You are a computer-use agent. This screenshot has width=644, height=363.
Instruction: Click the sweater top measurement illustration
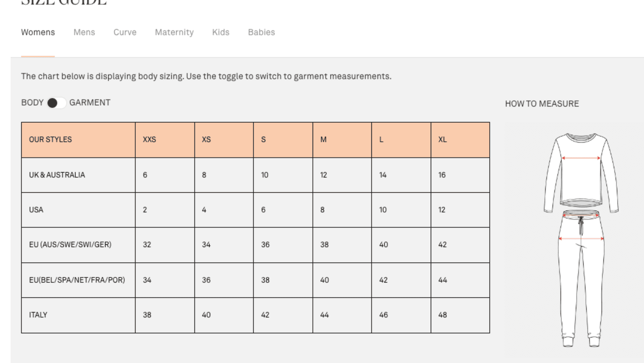[x=581, y=171]
